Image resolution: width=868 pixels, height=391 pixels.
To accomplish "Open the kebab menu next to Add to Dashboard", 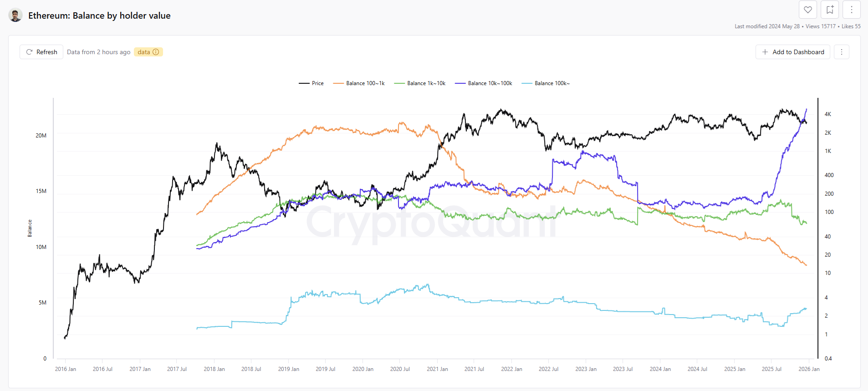I will point(841,52).
